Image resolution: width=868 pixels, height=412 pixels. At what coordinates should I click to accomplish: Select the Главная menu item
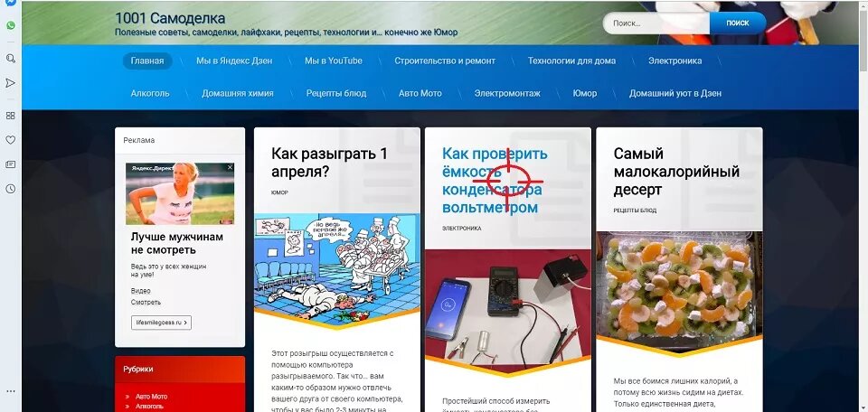pos(147,61)
